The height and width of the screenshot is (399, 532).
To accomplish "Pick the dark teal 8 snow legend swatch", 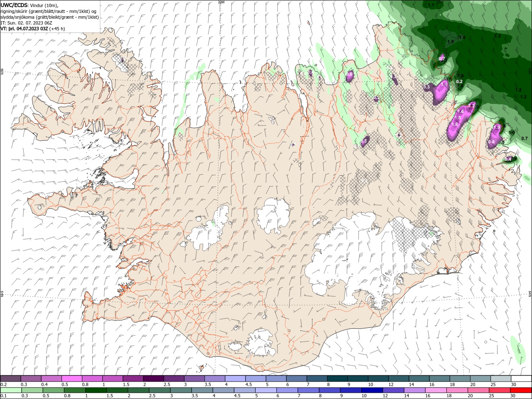I will click(x=337, y=379).
